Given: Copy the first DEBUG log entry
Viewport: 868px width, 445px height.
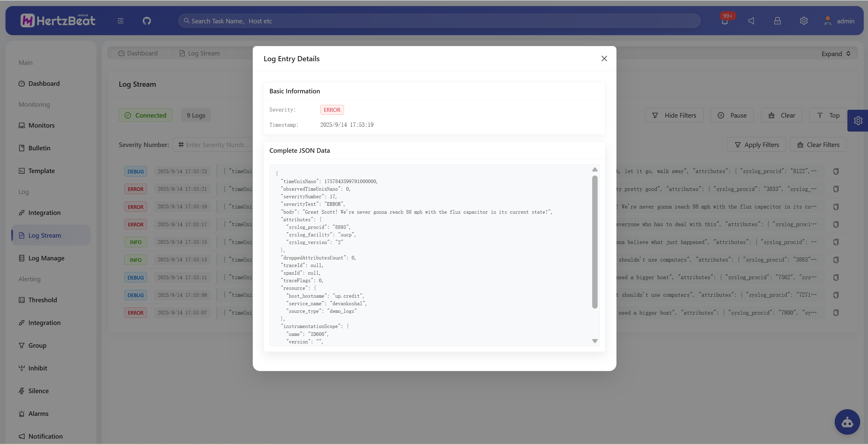Looking at the screenshot, I should [x=836, y=171].
